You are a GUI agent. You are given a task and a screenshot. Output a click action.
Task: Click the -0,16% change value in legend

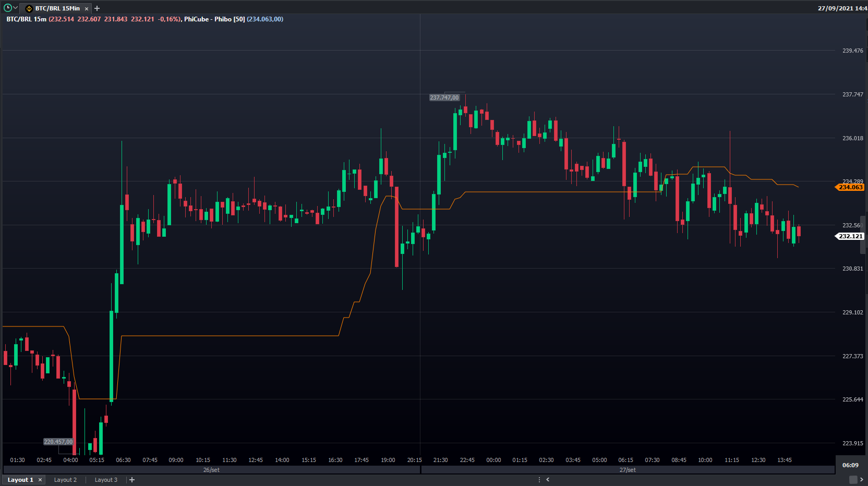169,19
